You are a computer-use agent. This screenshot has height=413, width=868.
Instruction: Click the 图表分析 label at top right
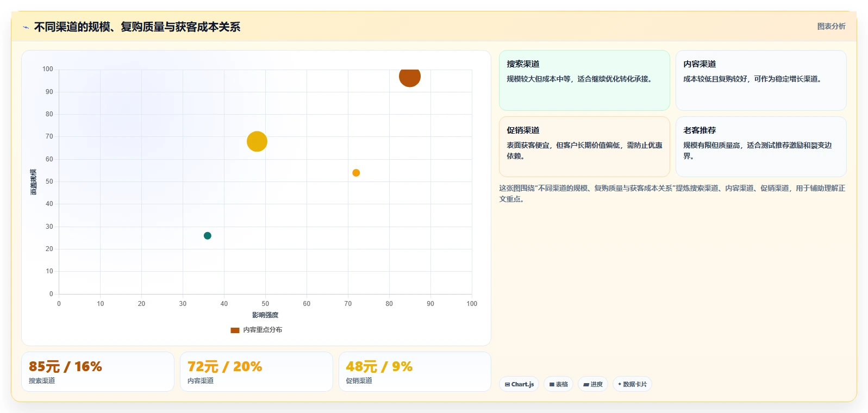pyautogui.click(x=831, y=26)
